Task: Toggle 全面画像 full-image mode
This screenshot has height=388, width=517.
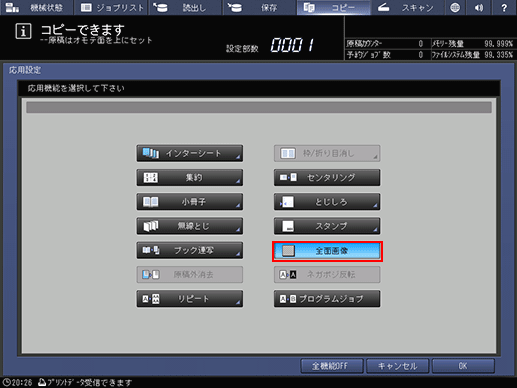Action: 327,251
